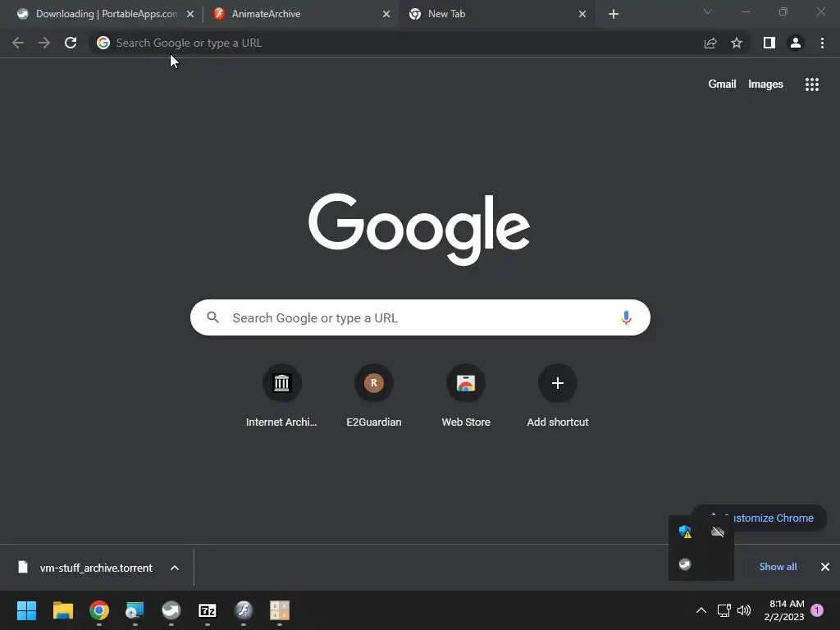Screen dimensions: 840x630
Task: Open the calculator-like taskbar app
Action: click(279, 610)
